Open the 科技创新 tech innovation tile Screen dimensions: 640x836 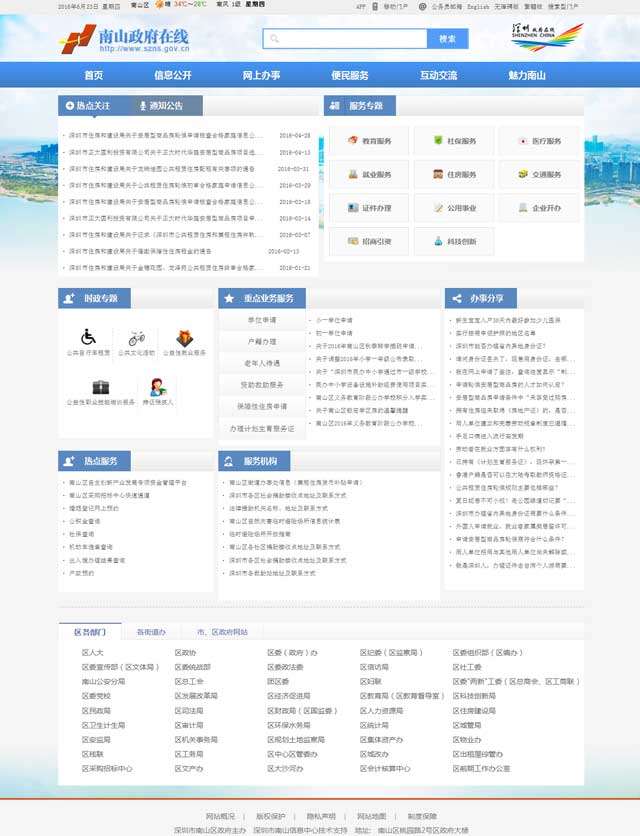pyautogui.click(x=454, y=242)
